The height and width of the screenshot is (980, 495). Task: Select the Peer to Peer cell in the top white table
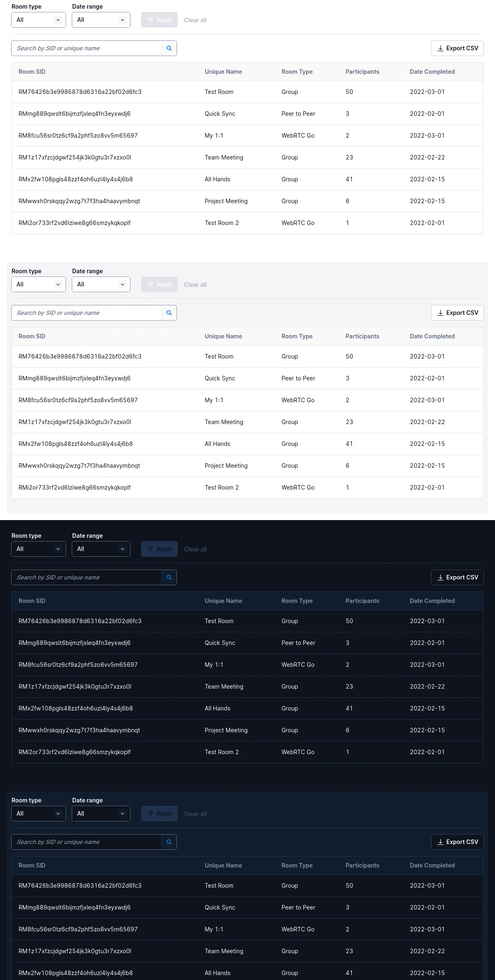tap(298, 114)
